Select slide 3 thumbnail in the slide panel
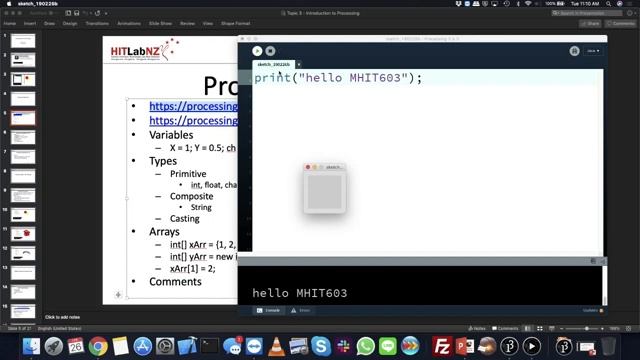This screenshot has height=360, width=640. pyautogui.click(x=23, y=79)
